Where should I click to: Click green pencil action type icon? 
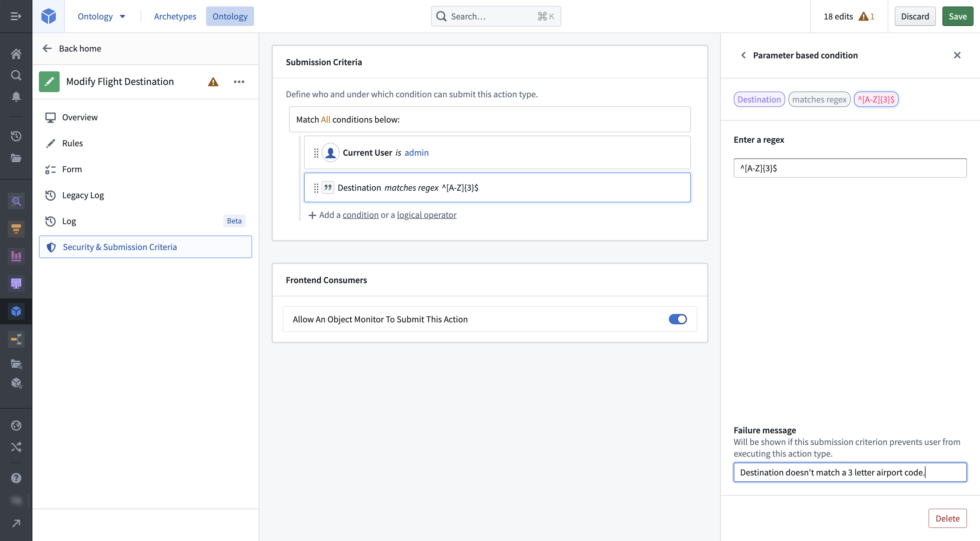coord(49,81)
